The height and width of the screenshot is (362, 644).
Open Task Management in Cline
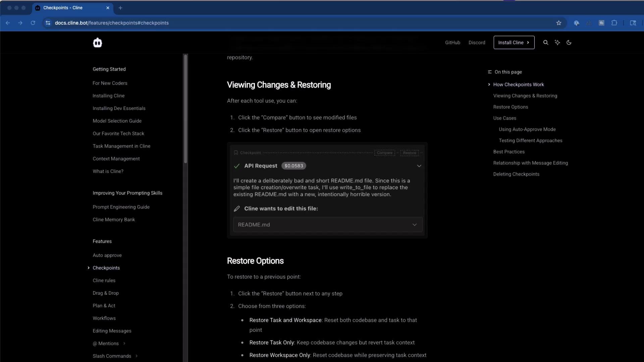121,146
